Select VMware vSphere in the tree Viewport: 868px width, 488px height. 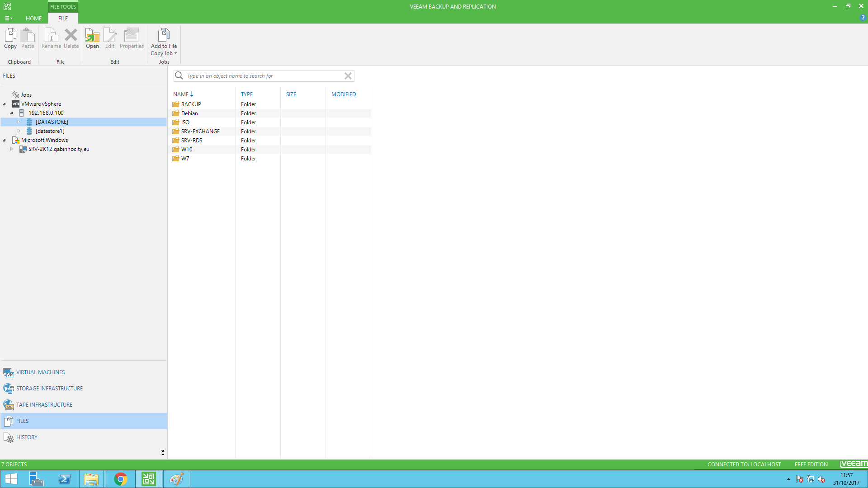pyautogui.click(x=41, y=104)
